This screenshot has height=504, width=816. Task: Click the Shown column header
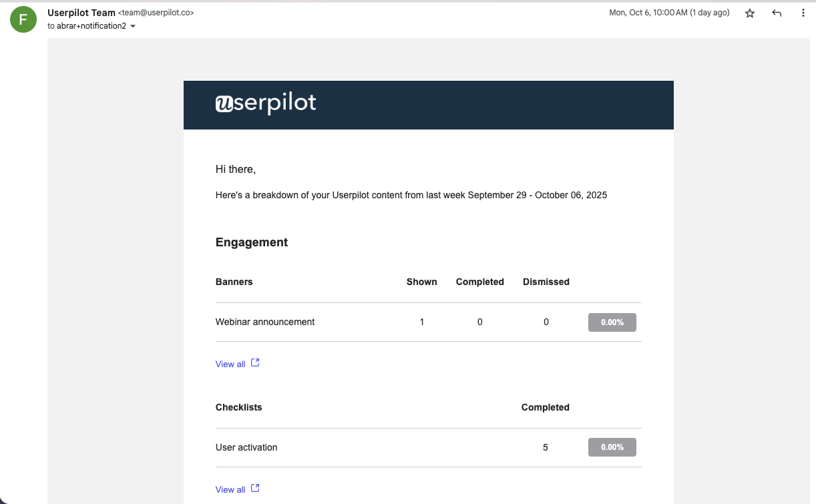422,282
